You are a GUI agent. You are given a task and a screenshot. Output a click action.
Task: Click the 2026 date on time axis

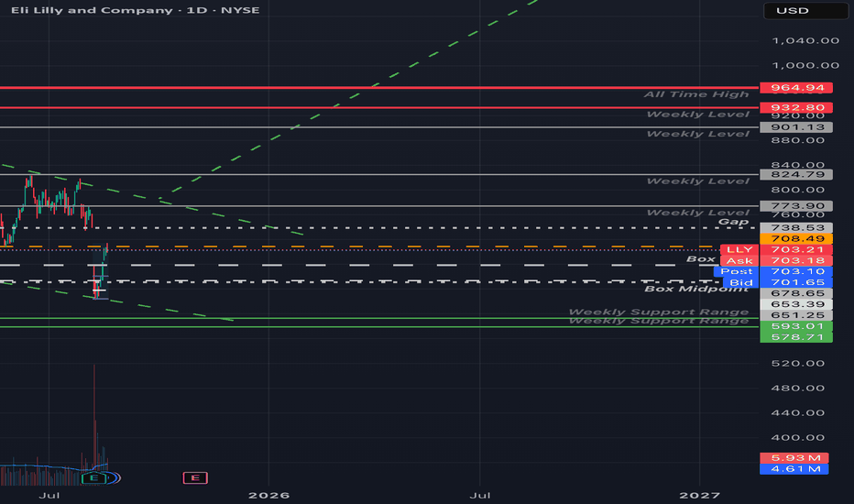tap(268, 495)
